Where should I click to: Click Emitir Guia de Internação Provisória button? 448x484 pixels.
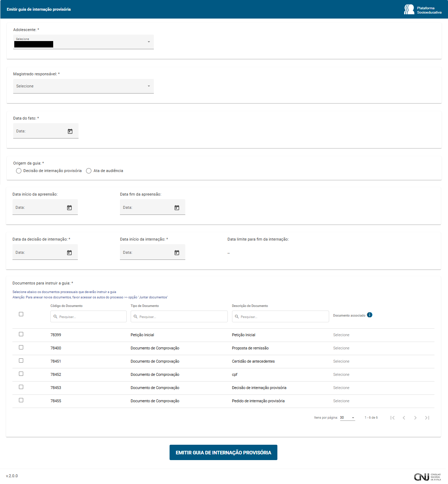223,453
